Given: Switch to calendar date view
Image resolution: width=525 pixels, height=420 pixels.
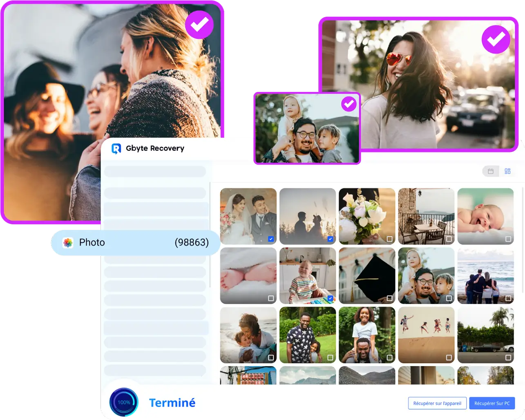Looking at the screenshot, I should pyautogui.click(x=491, y=171).
